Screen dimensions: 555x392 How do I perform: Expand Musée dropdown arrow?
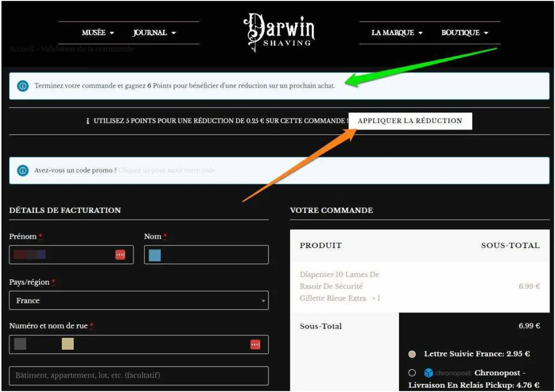(112, 33)
